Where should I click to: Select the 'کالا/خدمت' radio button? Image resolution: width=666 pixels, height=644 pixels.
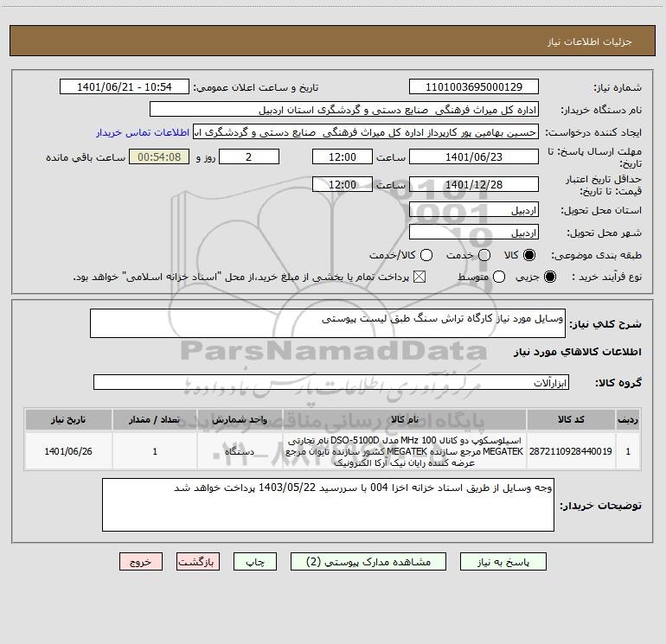pos(426,255)
